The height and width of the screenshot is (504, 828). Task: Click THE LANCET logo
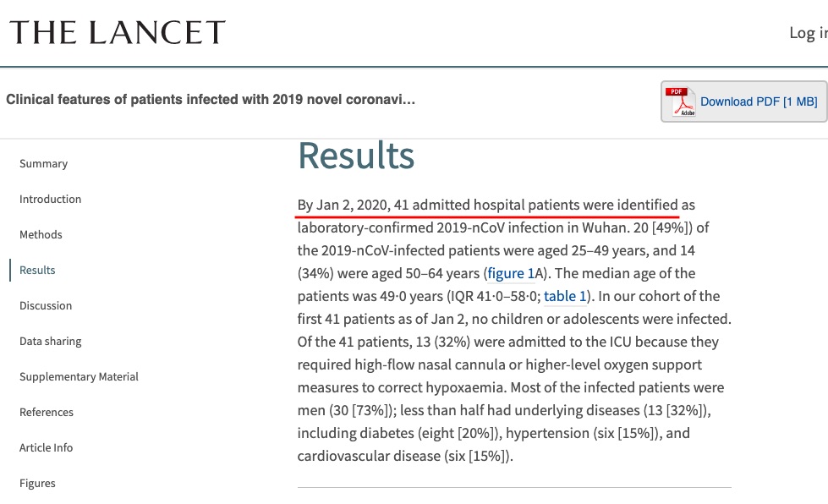pyautogui.click(x=118, y=33)
